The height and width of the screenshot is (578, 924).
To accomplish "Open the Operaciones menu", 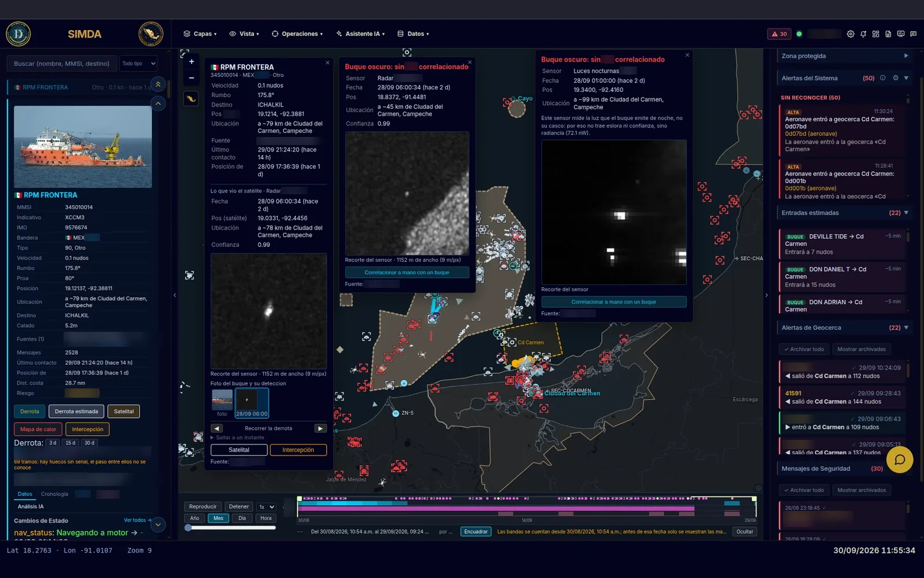I will (297, 34).
